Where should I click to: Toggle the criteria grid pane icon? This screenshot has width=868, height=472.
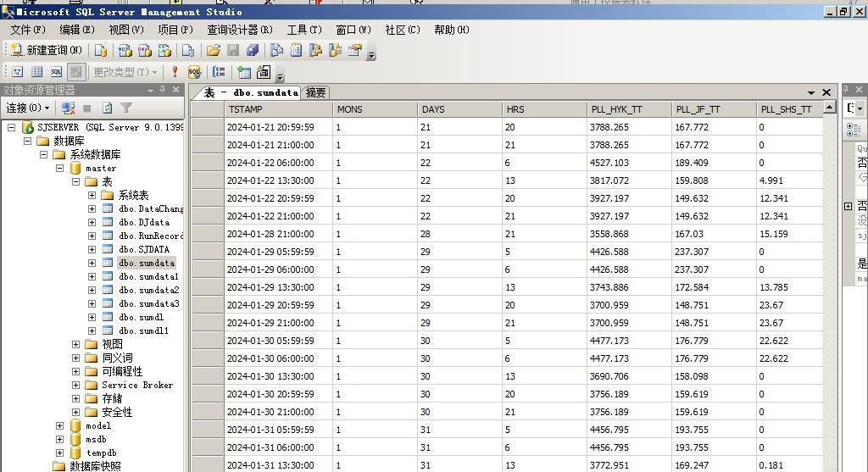tap(36, 72)
